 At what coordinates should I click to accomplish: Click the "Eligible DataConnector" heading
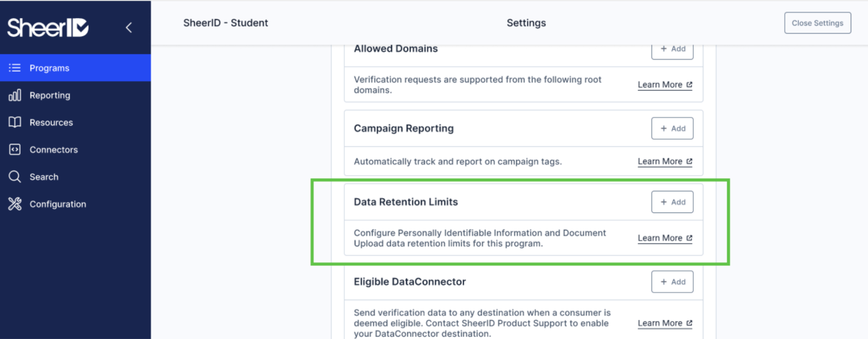pos(410,282)
